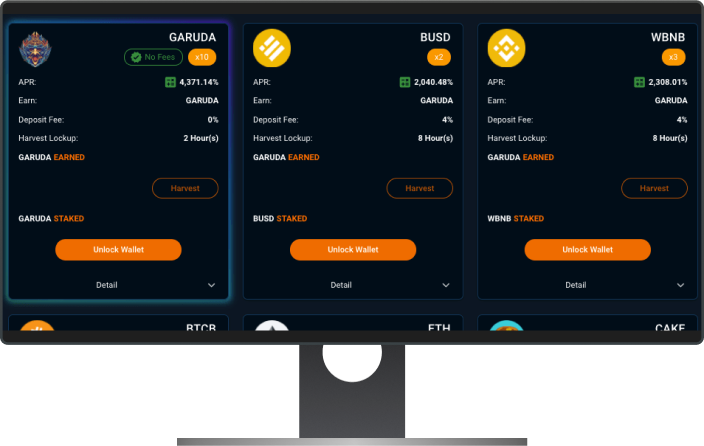This screenshot has height=446, width=704.
Task: Click WBNB STAKED label
Action: coord(515,219)
